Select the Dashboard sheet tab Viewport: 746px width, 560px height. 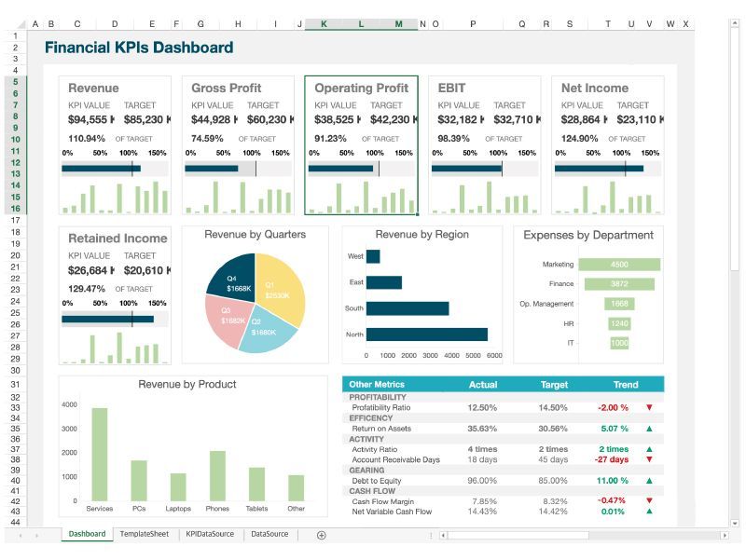coord(87,534)
